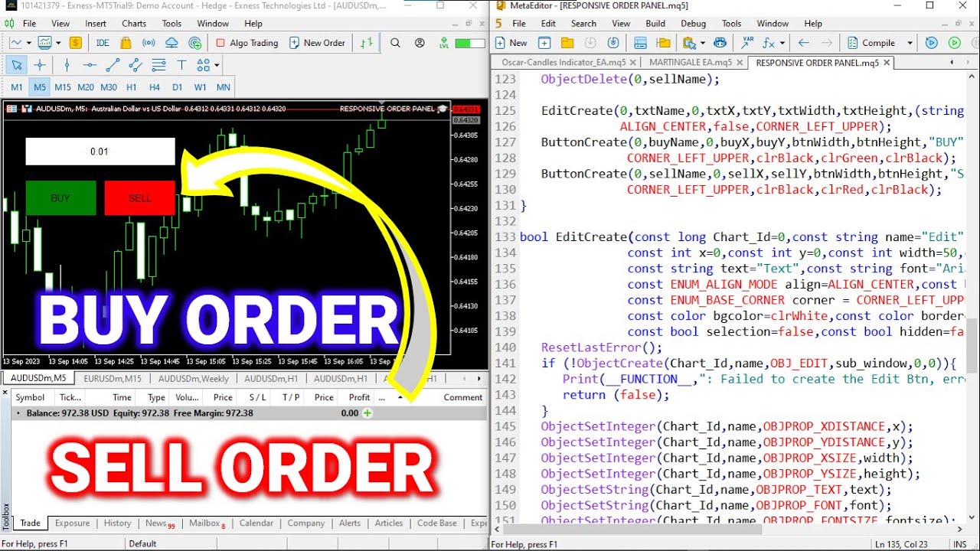980x551 pixels.
Task: Open the account profile icon
Action: pyautogui.click(x=418, y=43)
